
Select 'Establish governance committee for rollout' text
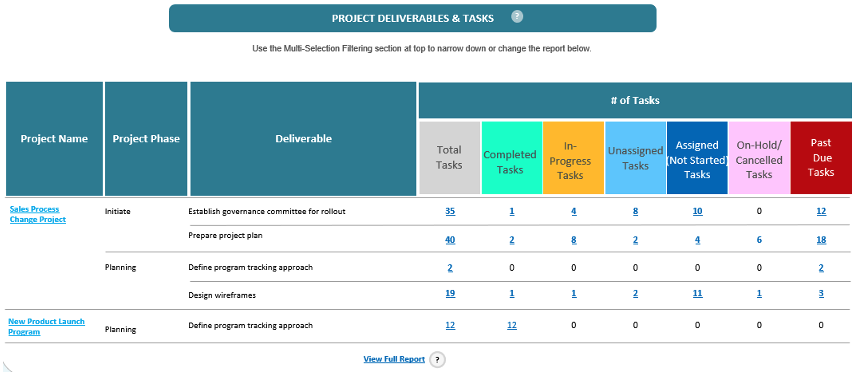[267, 212]
